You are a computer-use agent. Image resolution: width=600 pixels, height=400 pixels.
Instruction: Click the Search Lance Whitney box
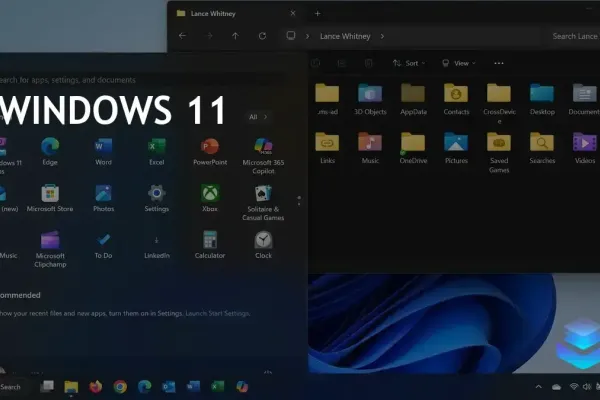click(x=575, y=36)
